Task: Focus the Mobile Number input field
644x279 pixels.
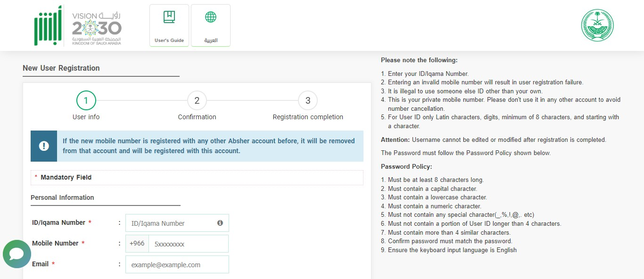Action: pyautogui.click(x=189, y=244)
